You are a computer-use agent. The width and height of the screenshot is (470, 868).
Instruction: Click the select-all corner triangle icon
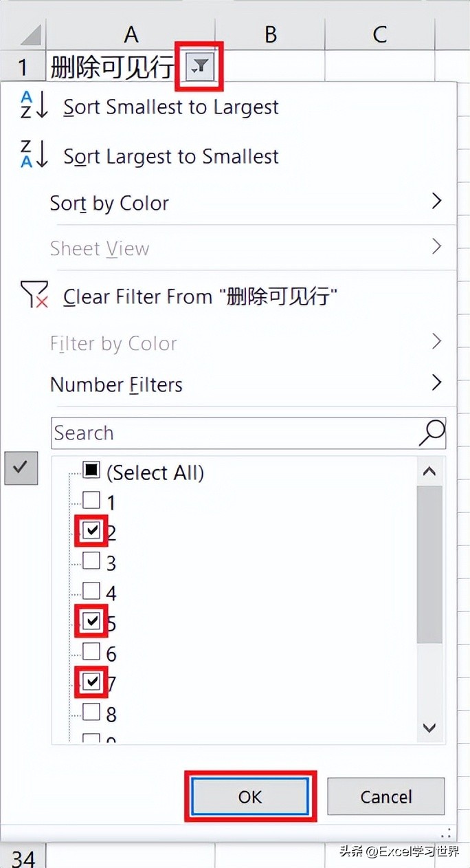[x=30, y=34]
